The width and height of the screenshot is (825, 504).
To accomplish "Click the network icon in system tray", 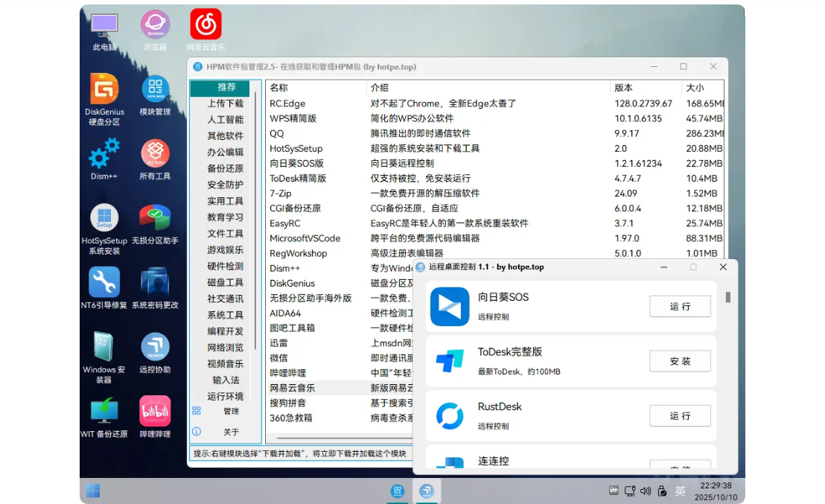I will tap(630, 491).
